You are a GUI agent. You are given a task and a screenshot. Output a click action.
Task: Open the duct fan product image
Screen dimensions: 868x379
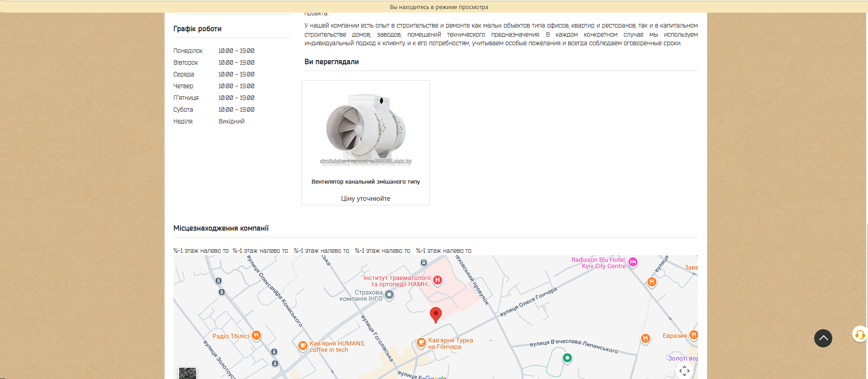tap(365, 129)
